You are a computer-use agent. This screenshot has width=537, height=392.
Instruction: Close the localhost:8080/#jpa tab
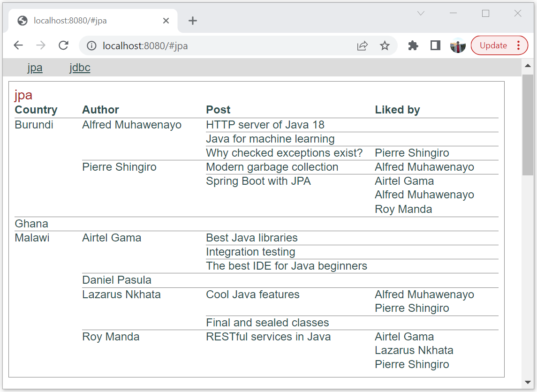pos(166,21)
